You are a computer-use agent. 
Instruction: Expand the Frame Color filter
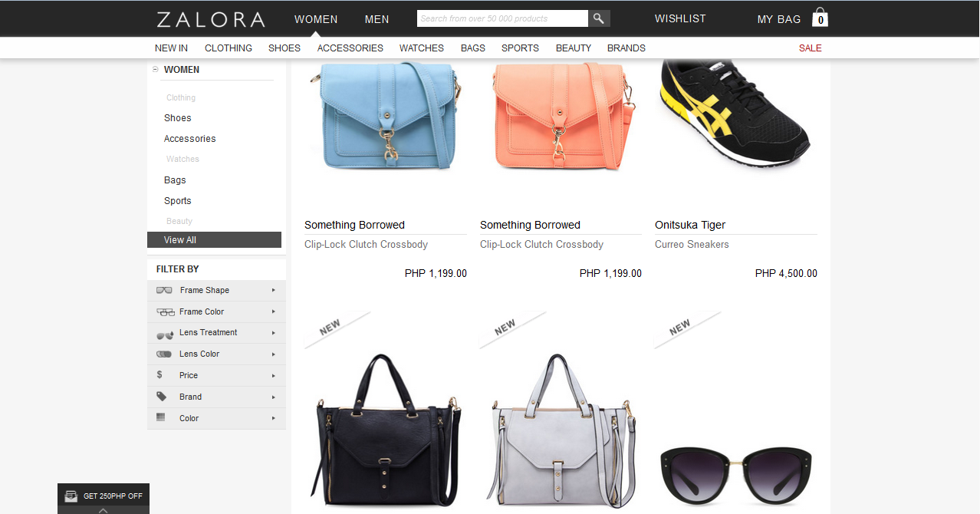point(273,311)
